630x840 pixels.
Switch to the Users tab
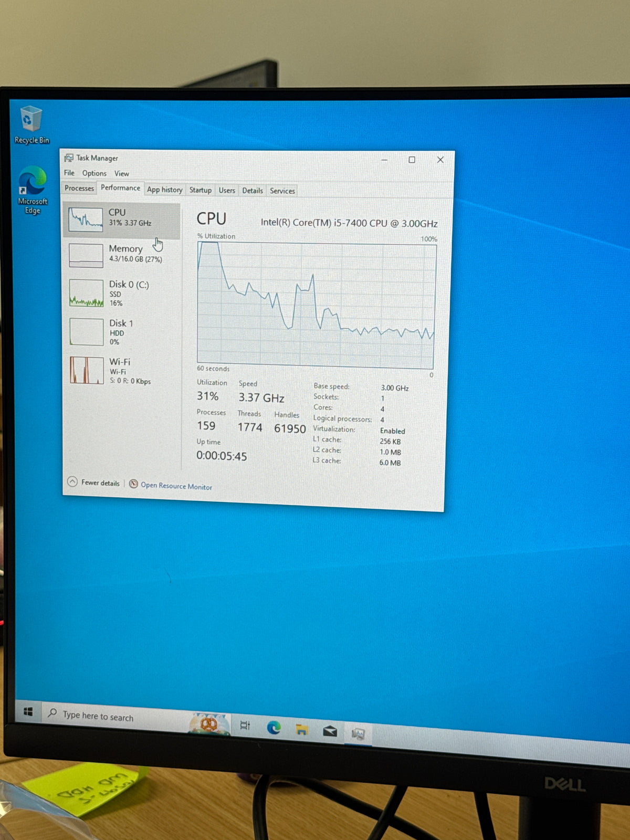point(227,190)
